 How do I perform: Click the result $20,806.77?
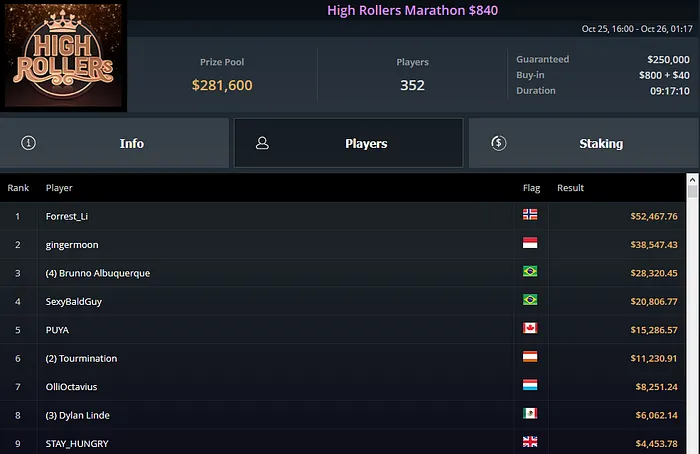pyautogui.click(x=654, y=302)
